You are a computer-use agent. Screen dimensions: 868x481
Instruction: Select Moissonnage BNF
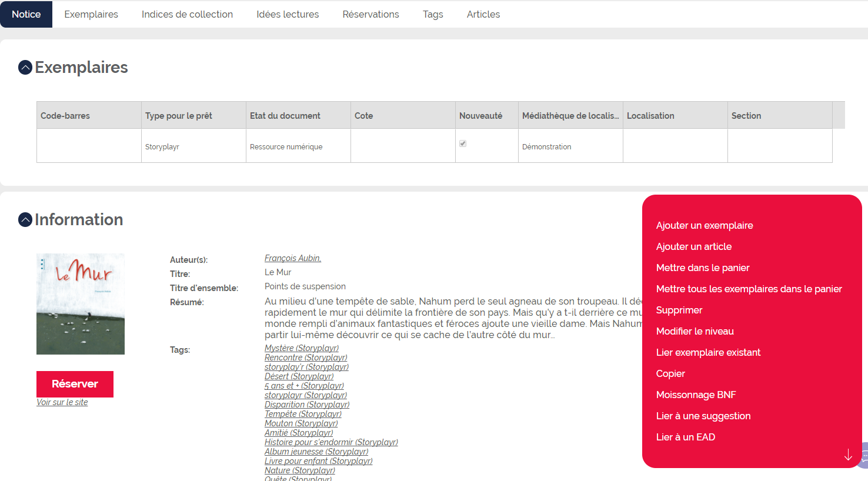pyautogui.click(x=696, y=395)
